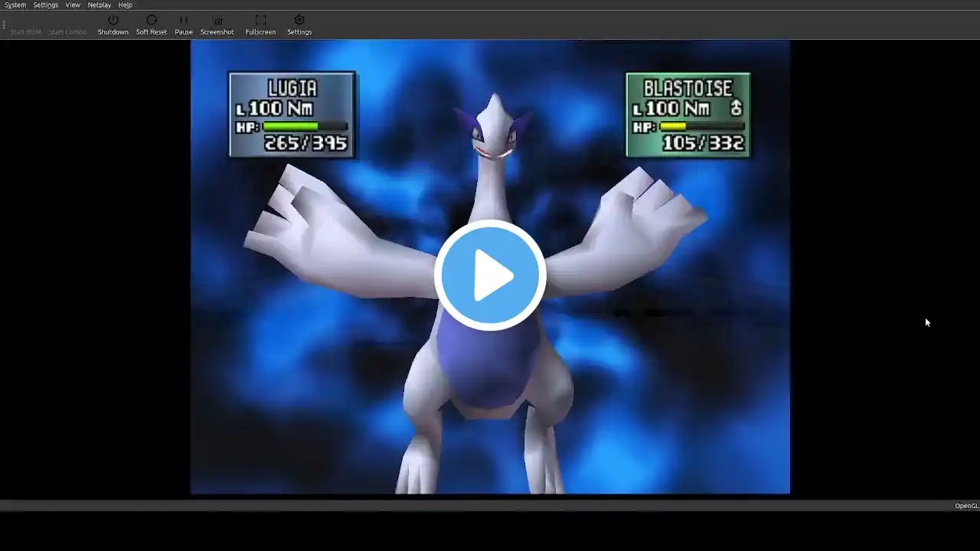
Task: Click Blastoise's yellow HP bar
Action: 701,126
